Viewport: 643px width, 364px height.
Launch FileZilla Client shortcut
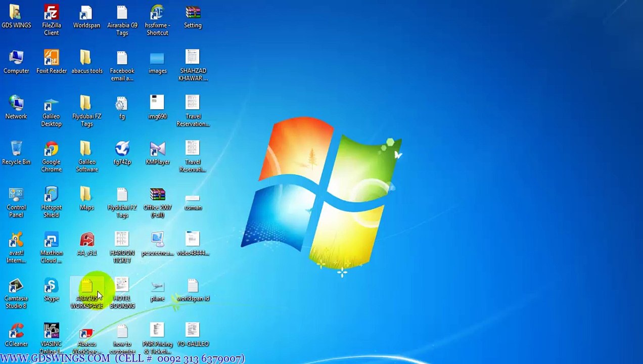(x=51, y=20)
